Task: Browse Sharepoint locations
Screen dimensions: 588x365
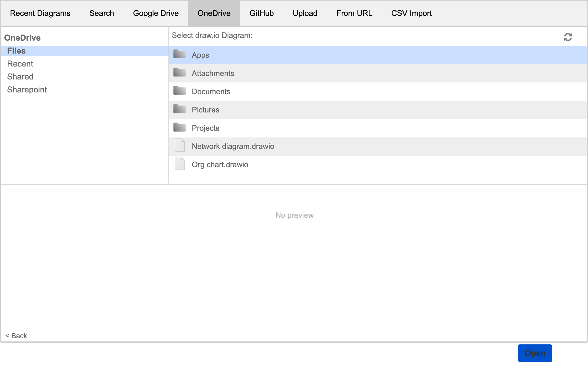Action: point(27,90)
